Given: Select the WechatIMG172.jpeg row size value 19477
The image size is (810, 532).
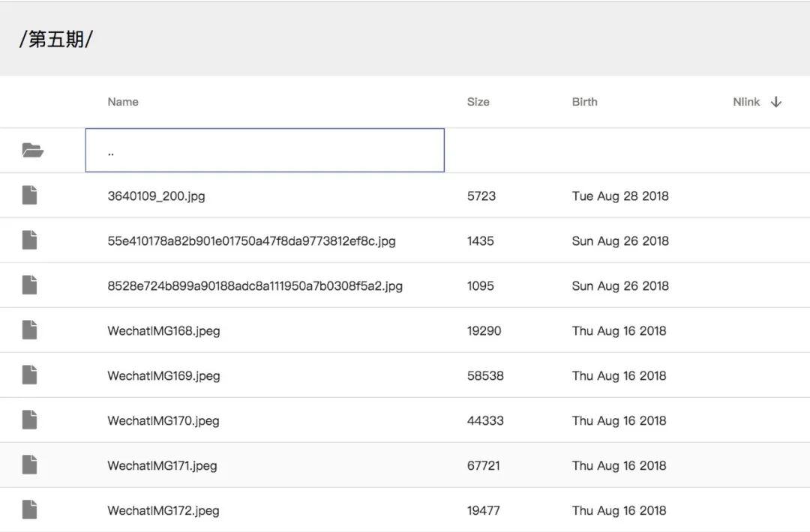Looking at the screenshot, I should [x=483, y=511].
